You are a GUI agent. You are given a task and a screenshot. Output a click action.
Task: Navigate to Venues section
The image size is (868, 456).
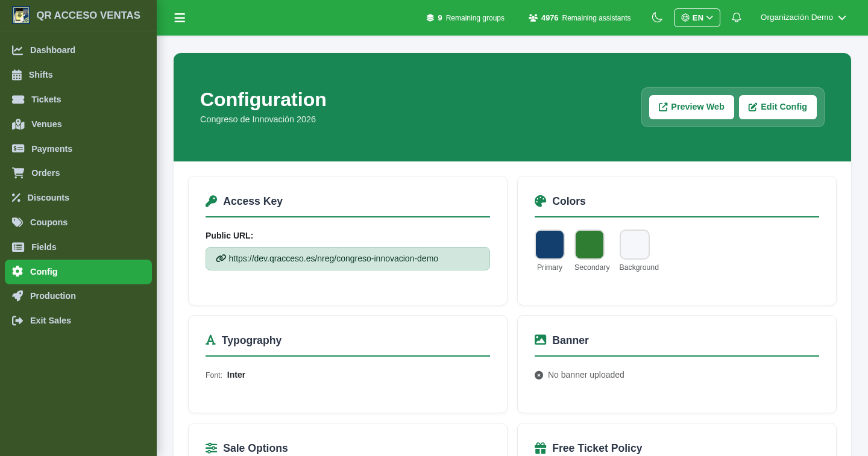tap(78, 124)
